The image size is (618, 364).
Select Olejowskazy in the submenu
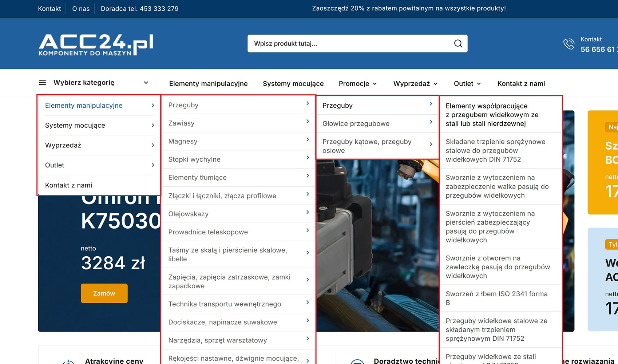pyautogui.click(x=188, y=214)
